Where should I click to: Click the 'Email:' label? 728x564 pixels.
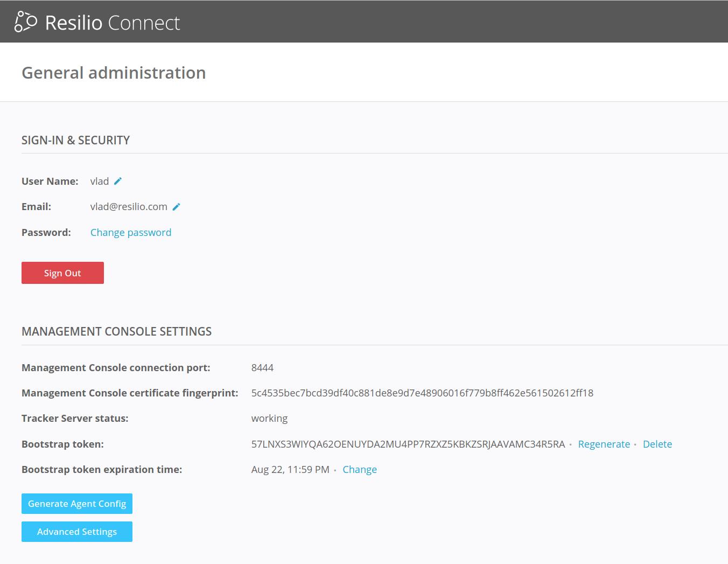pyautogui.click(x=36, y=206)
